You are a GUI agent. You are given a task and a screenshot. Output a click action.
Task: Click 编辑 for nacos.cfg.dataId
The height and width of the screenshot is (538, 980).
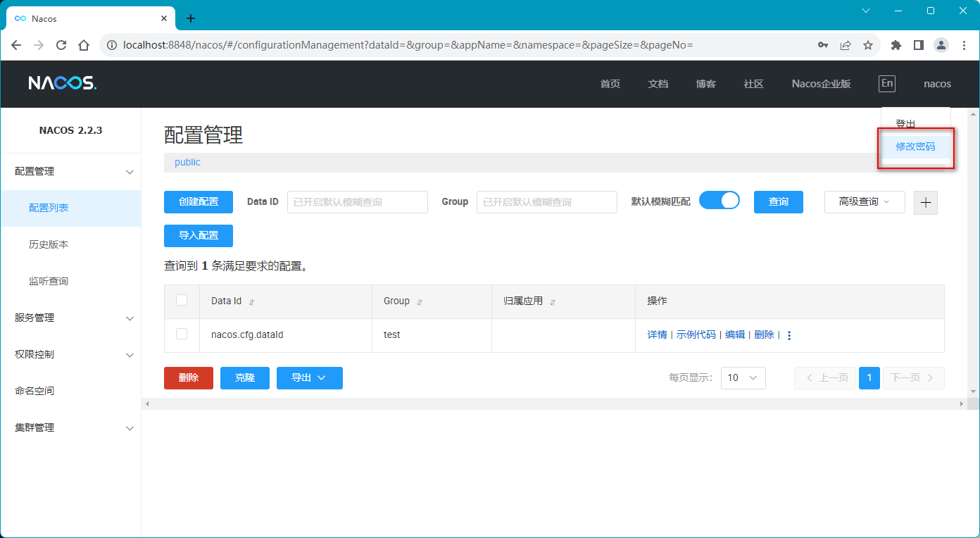[x=735, y=334]
